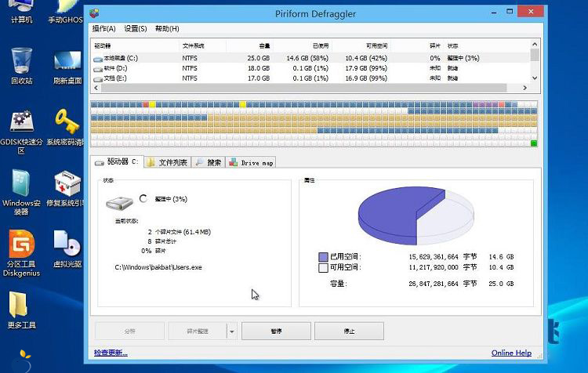Click the magnifier icon on 搜索 tab
This screenshot has height=373, width=588.
199,162
